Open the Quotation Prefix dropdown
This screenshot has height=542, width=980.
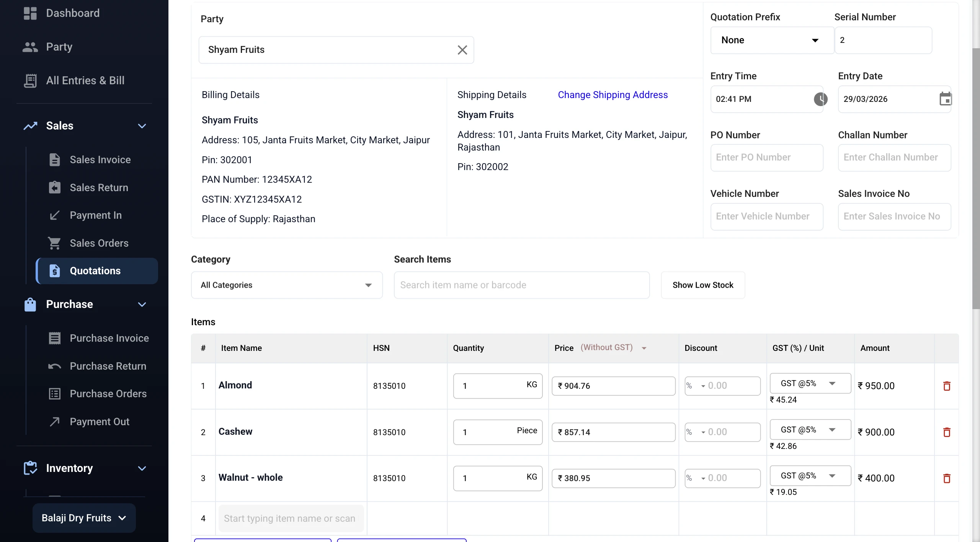(815, 40)
